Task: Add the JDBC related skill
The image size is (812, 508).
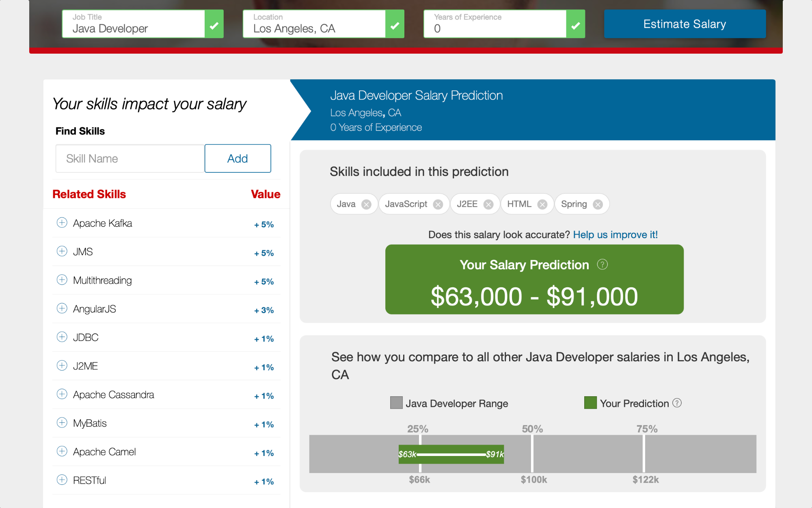Action: coord(62,337)
